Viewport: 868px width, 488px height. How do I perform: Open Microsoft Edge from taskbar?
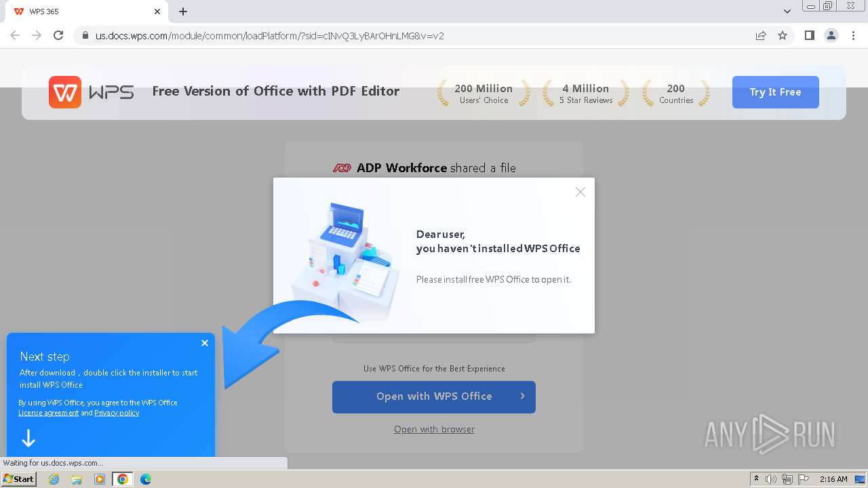point(146,479)
